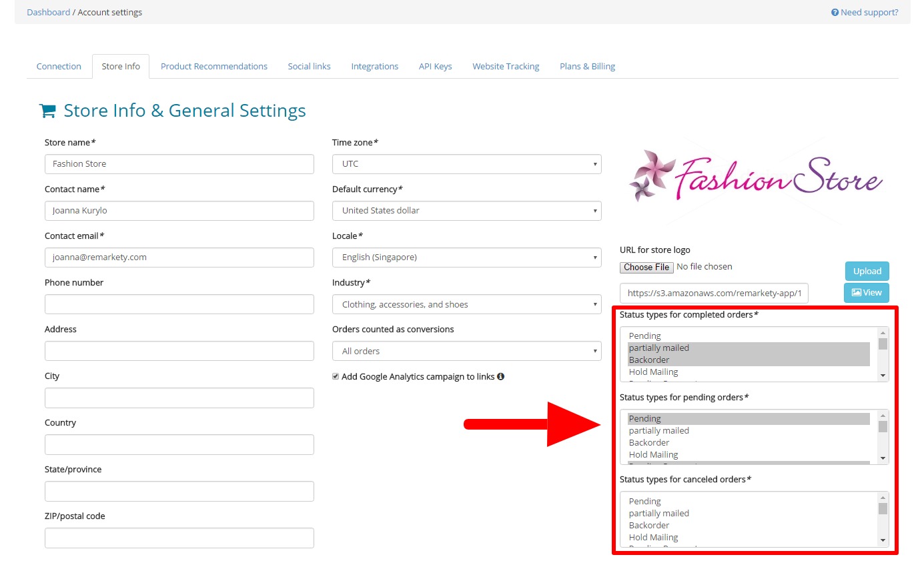Click the Need support? link
The height and width of the screenshot is (565, 924).
pyautogui.click(x=865, y=12)
